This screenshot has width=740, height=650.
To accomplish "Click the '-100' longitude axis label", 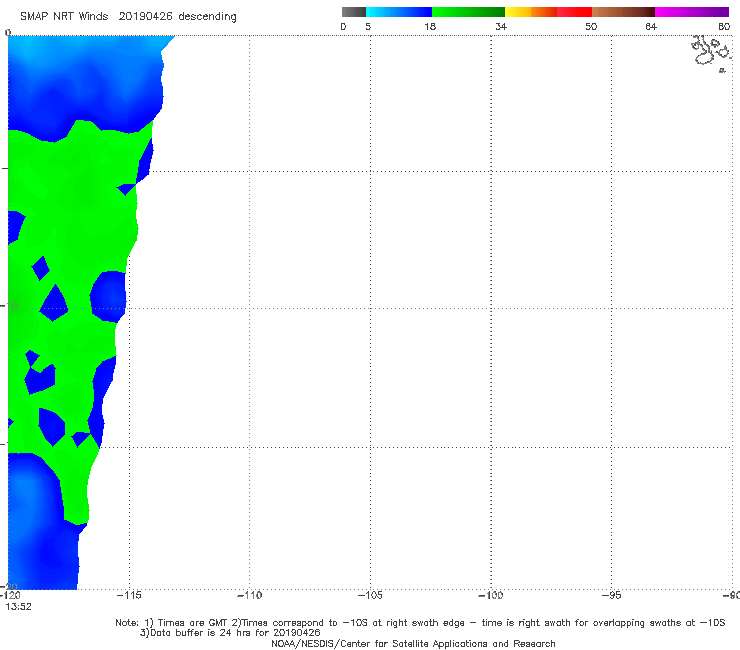I will pos(491,595).
